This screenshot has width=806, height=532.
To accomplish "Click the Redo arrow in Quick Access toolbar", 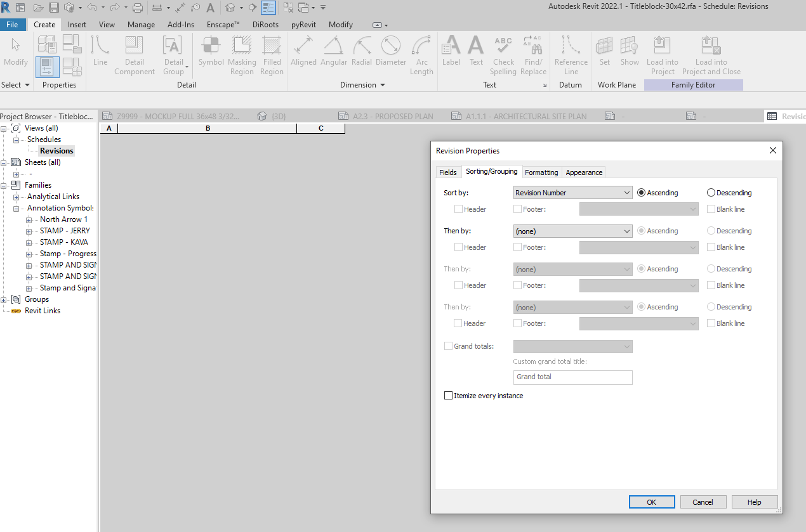I will 115,8.
